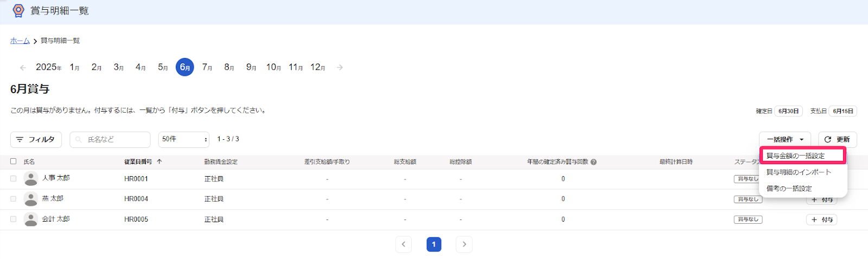Image resolution: width=868 pixels, height=259 pixels.
Task: Select the 5月 month tab
Action: click(x=163, y=67)
